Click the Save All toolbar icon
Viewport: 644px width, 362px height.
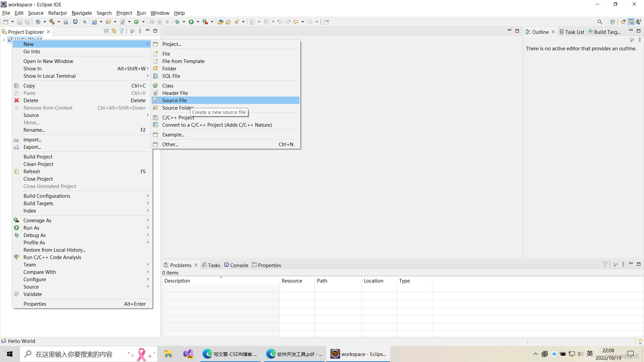tap(27, 22)
